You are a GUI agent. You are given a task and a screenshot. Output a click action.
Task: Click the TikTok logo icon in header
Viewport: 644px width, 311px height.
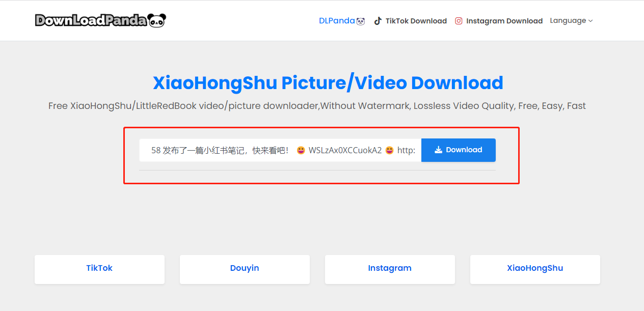378,21
